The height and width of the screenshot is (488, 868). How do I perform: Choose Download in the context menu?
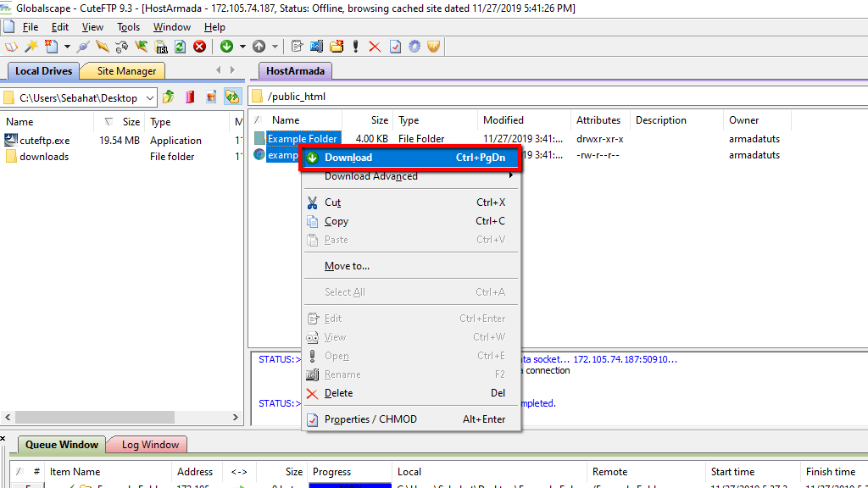(x=410, y=158)
